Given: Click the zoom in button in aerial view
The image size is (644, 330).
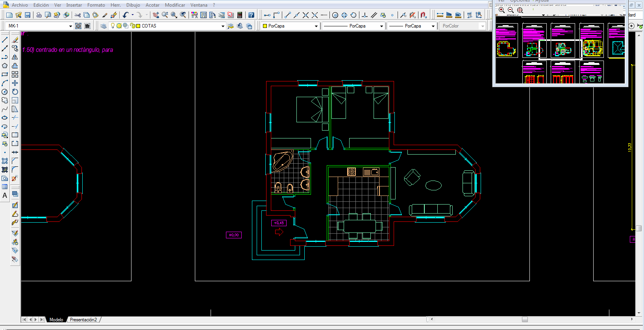Looking at the screenshot, I should pos(502,10).
